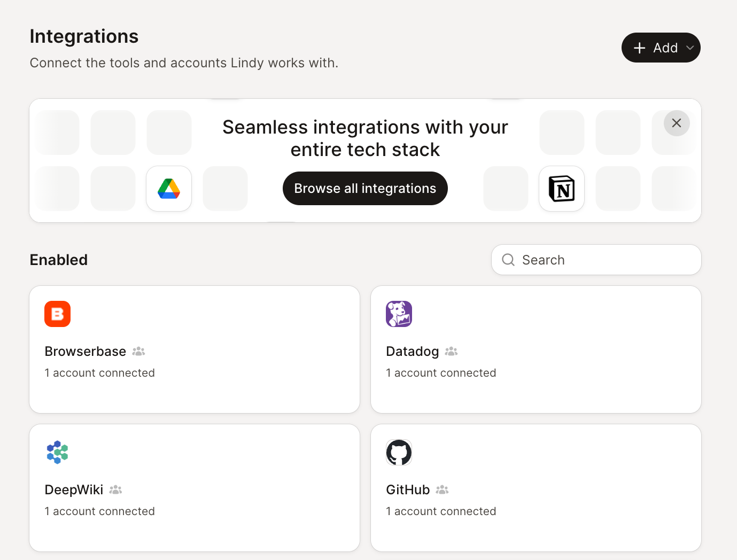Viewport: 737px width, 560px height.
Task: Click the GitHub logo icon
Action: tap(399, 452)
